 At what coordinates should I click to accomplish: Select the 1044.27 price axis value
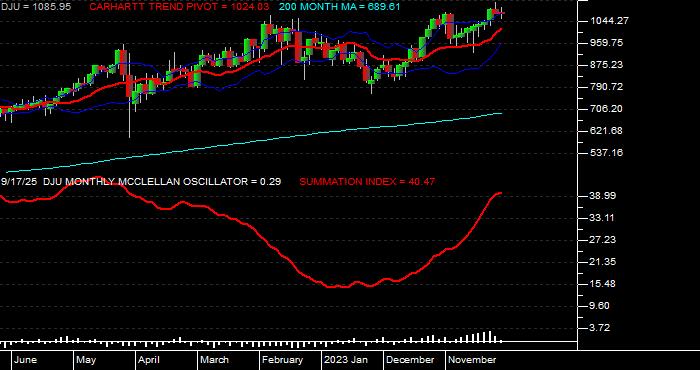click(x=608, y=21)
